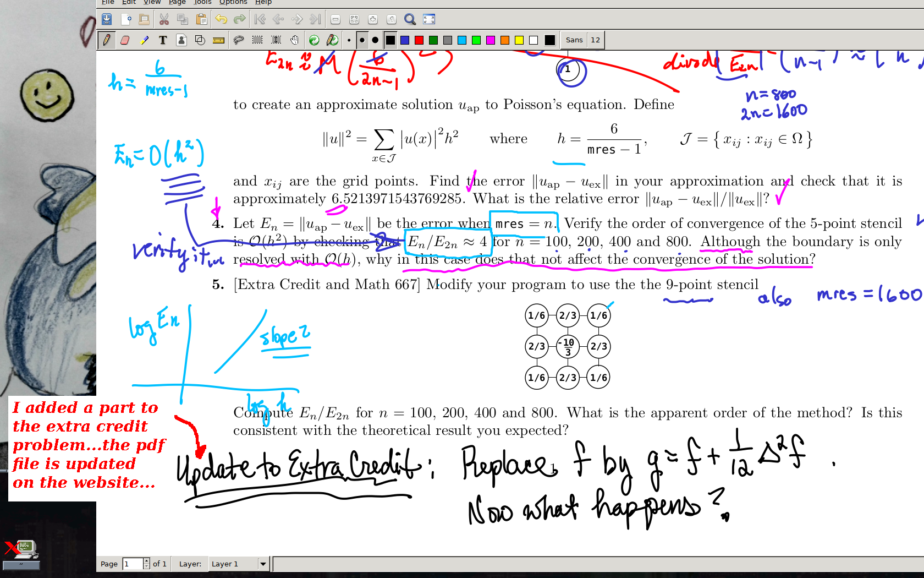Open the Layer 1 dropdown

263,564
